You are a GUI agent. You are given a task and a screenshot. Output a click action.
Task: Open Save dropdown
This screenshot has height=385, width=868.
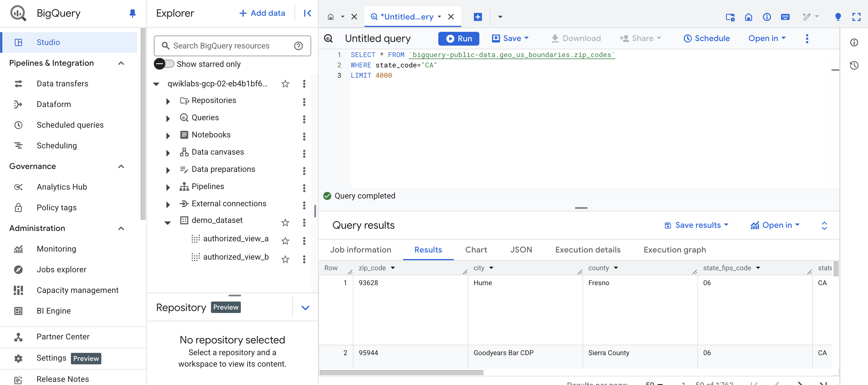510,38
